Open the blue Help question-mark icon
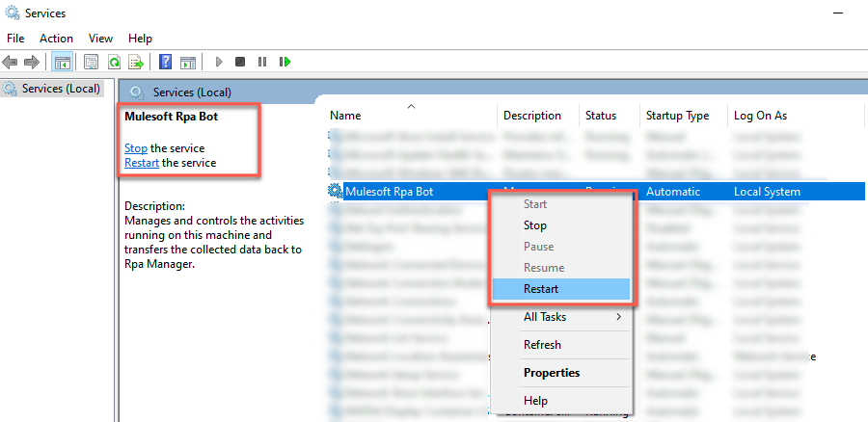 pos(166,62)
